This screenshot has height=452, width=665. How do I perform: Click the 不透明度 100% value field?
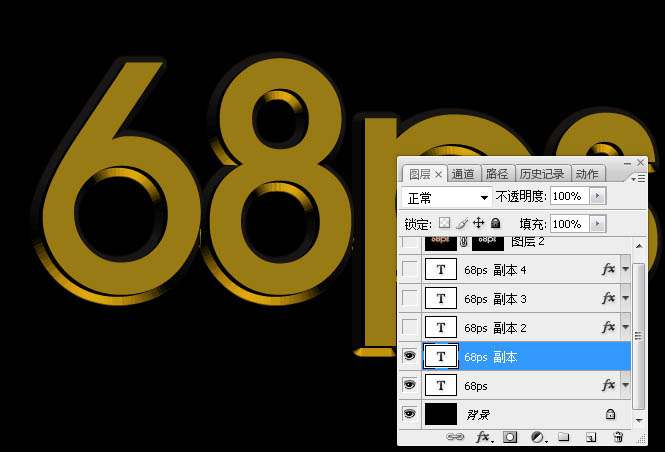click(570, 196)
